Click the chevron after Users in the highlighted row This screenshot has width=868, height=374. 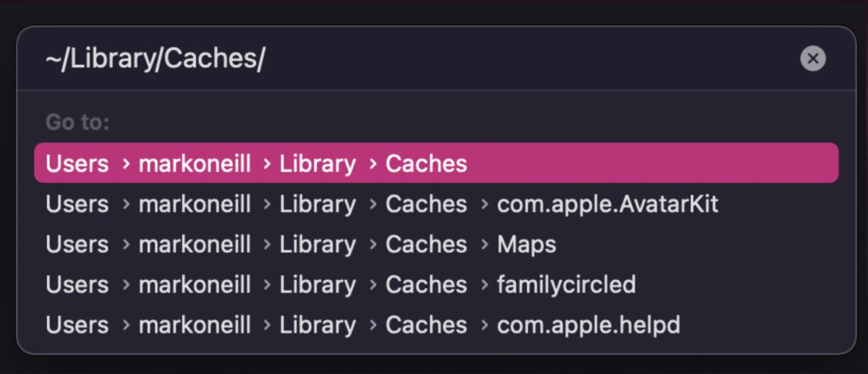(x=126, y=164)
